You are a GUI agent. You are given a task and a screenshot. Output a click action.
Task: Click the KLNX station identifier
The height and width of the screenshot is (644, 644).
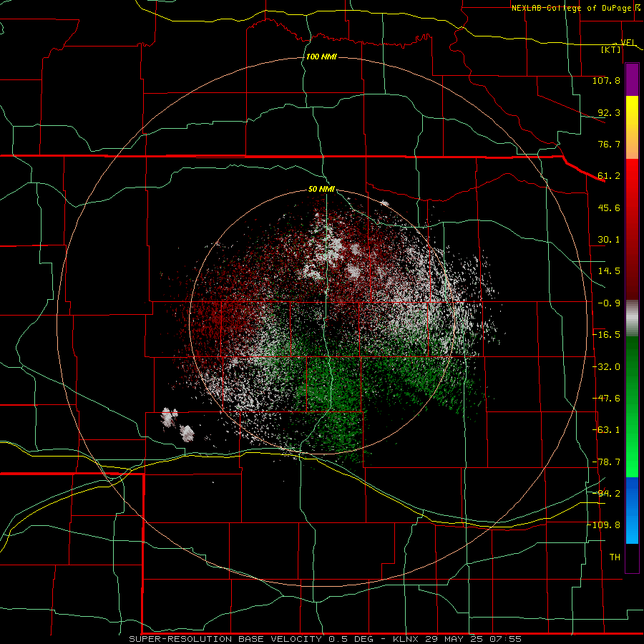(x=404, y=639)
